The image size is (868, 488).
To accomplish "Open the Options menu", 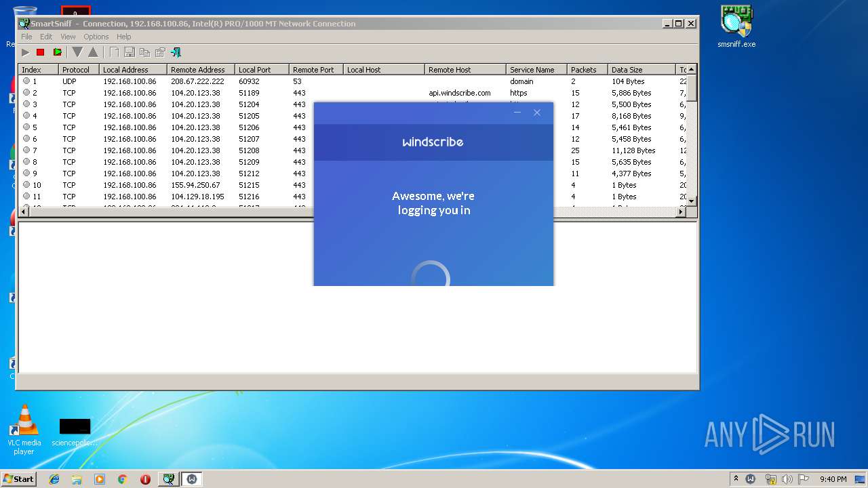I will (x=96, y=37).
